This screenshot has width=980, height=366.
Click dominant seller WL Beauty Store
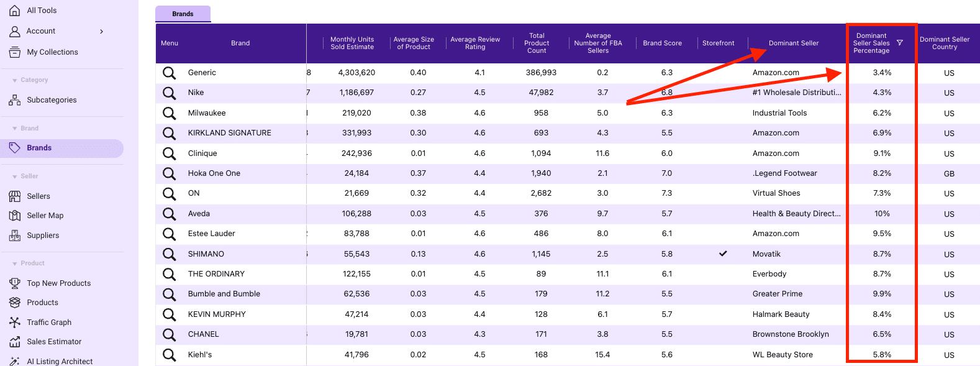[783, 355]
